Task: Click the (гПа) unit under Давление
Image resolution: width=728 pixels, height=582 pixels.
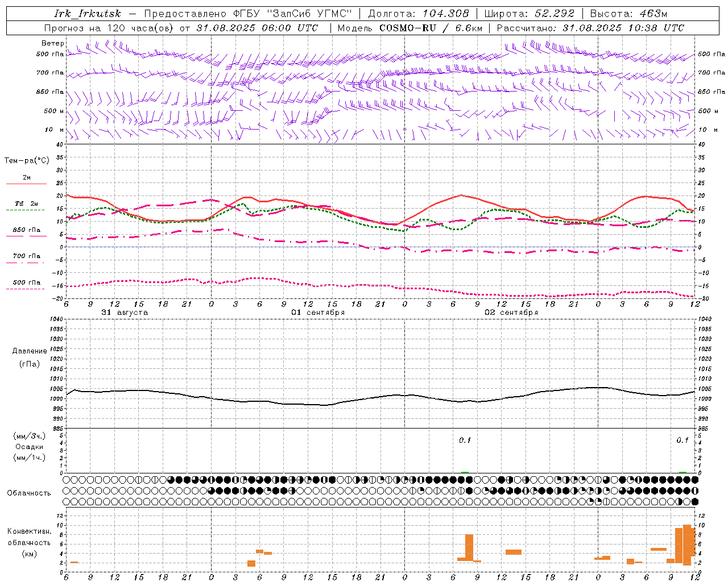Action: point(30,364)
